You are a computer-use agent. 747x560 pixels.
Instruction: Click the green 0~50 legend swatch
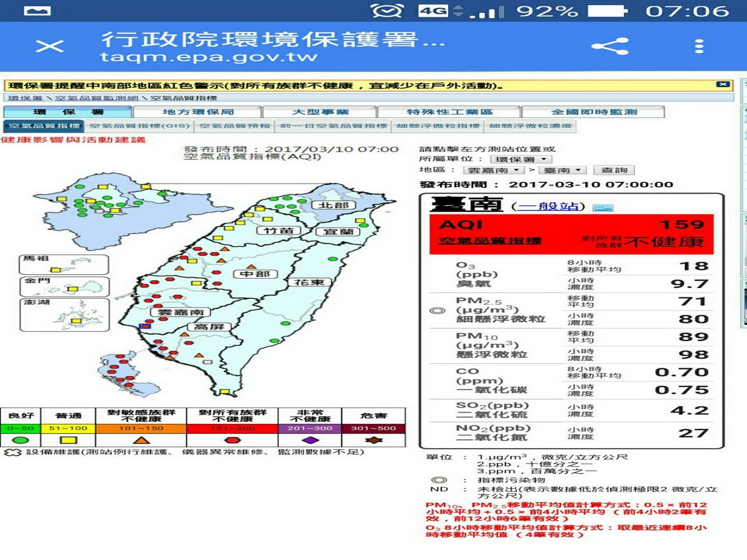coord(21,429)
